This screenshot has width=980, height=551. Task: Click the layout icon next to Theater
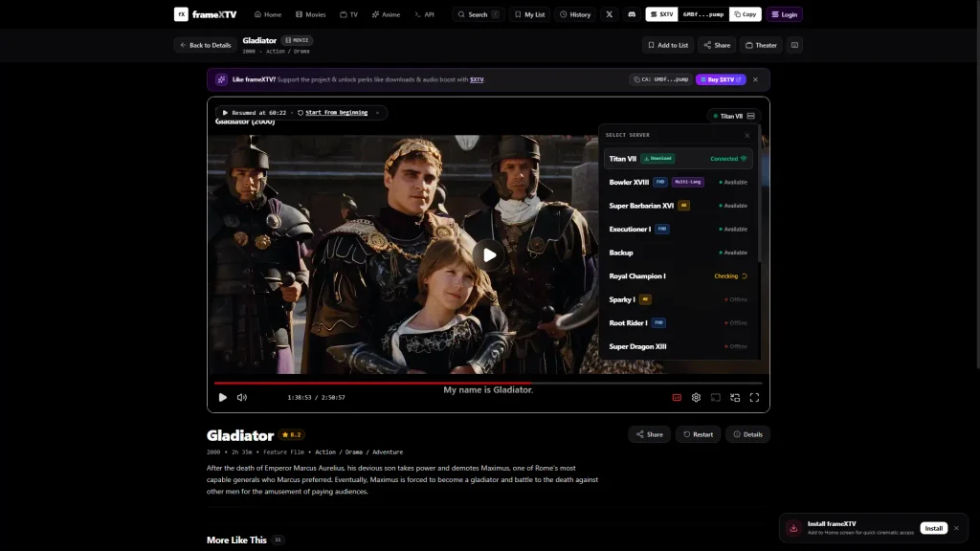coord(794,45)
